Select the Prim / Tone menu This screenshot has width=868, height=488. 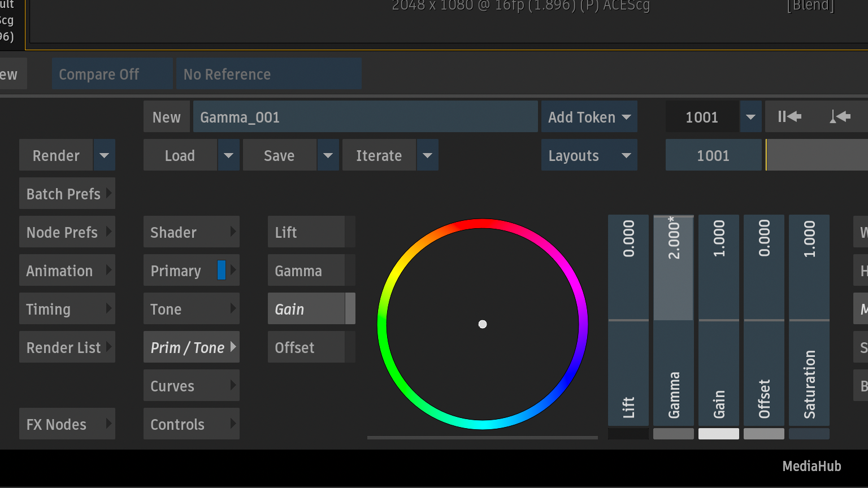click(192, 347)
